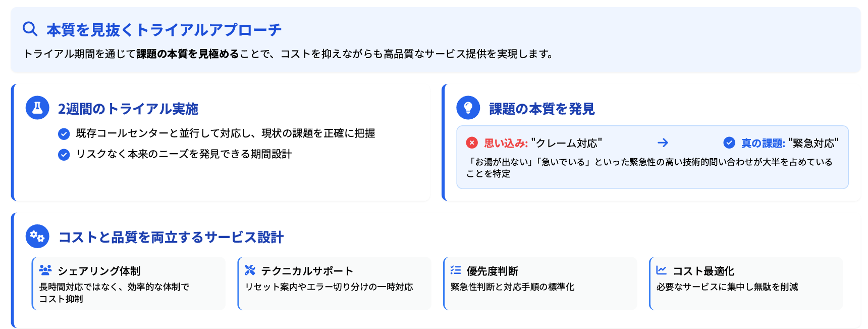Image resolution: width=868 pixels, height=329 pixels.
Task: Select the シェアリング体制 card title
Action: 99,271
